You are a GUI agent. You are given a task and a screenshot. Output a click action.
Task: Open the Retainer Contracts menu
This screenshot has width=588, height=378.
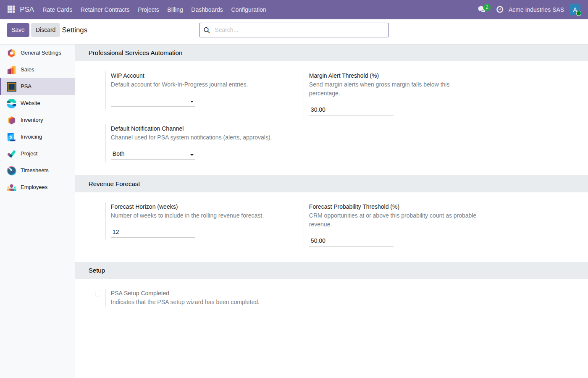pos(105,10)
